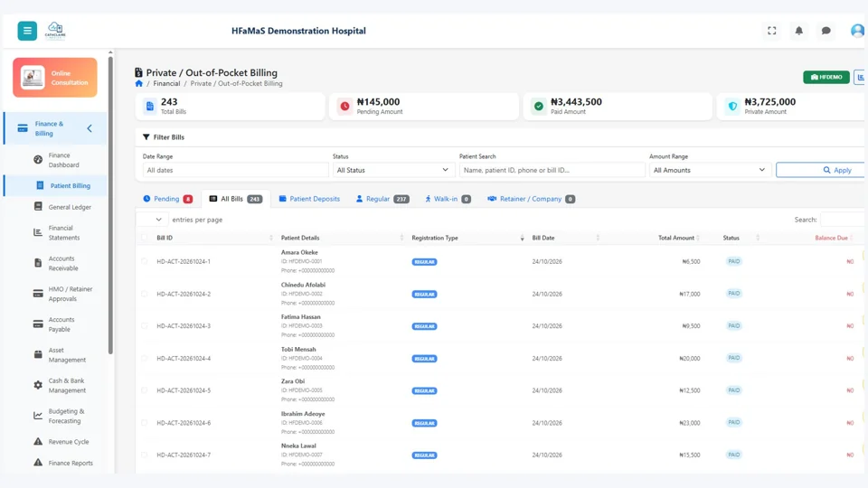
Task: Click the Apply filter button
Action: (x=822, y=171)
